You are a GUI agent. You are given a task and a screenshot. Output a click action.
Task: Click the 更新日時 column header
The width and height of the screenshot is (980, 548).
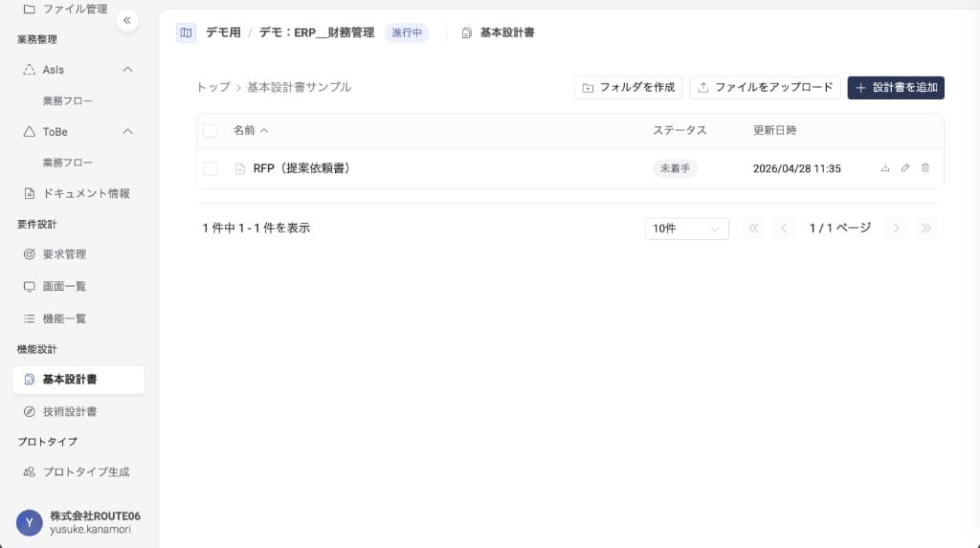tap(774, 131)
